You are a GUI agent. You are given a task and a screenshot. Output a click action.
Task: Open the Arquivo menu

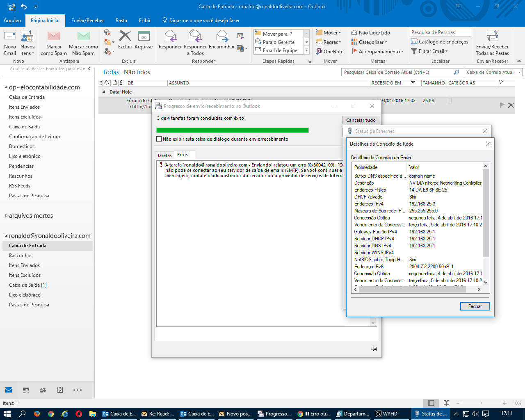tap(12, 21)
